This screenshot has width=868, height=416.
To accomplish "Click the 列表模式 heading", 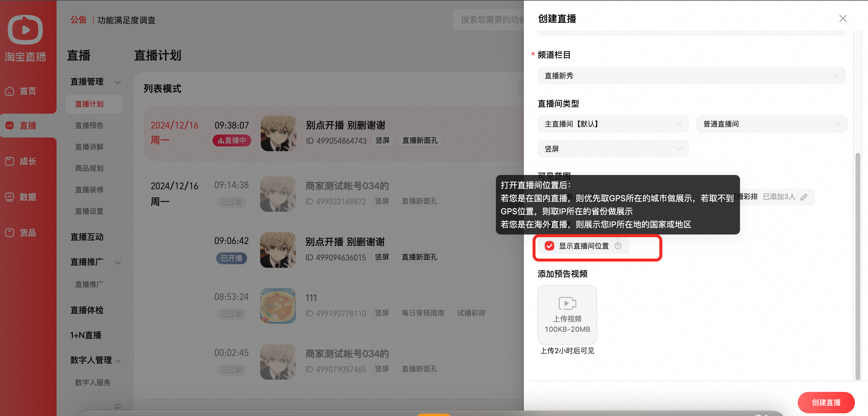I will (x=163, y=89).
